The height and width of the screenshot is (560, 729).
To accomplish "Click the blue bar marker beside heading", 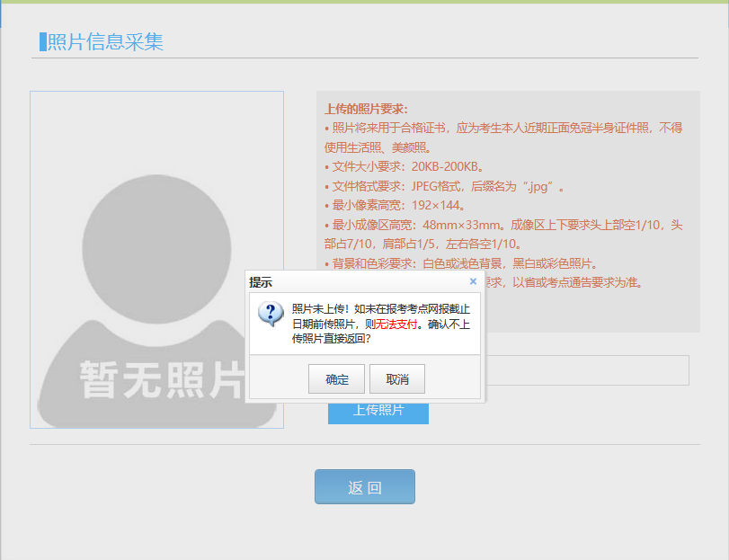I will (x=42, y=42).
